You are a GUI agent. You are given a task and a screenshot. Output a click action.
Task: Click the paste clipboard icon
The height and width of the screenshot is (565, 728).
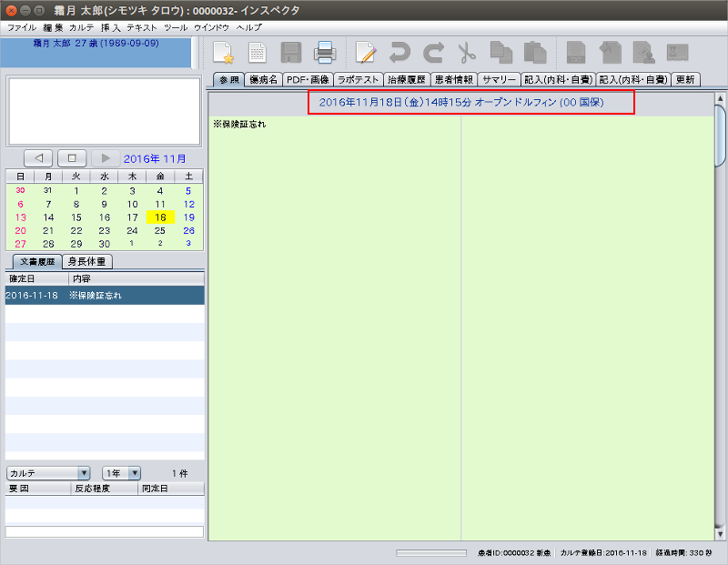coord(534,53)
